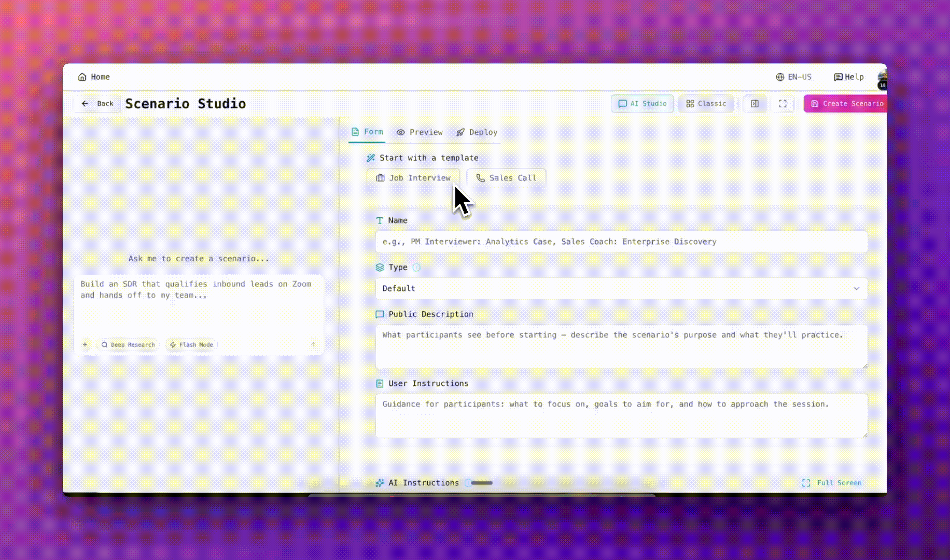
Task: Choose the Job Interview template
Action: (413, 178)
